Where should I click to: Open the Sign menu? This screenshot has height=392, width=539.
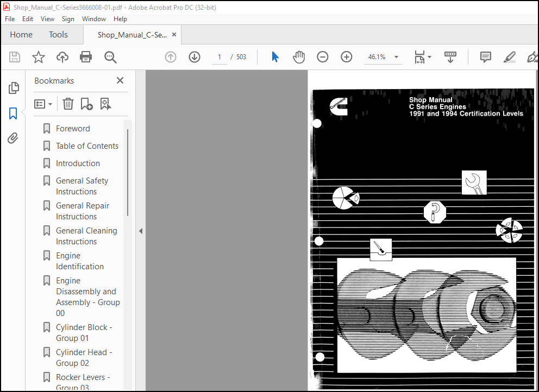[x=68, y=19]
